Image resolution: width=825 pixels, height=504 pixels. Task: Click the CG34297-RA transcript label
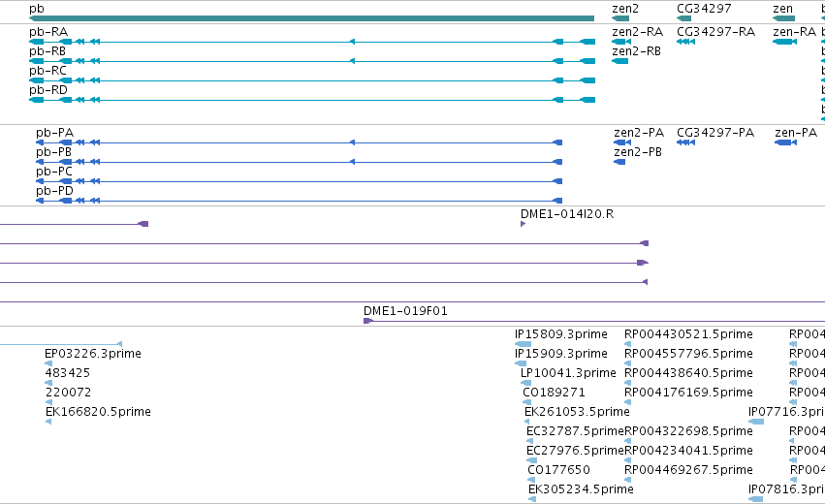click(716, 32)
